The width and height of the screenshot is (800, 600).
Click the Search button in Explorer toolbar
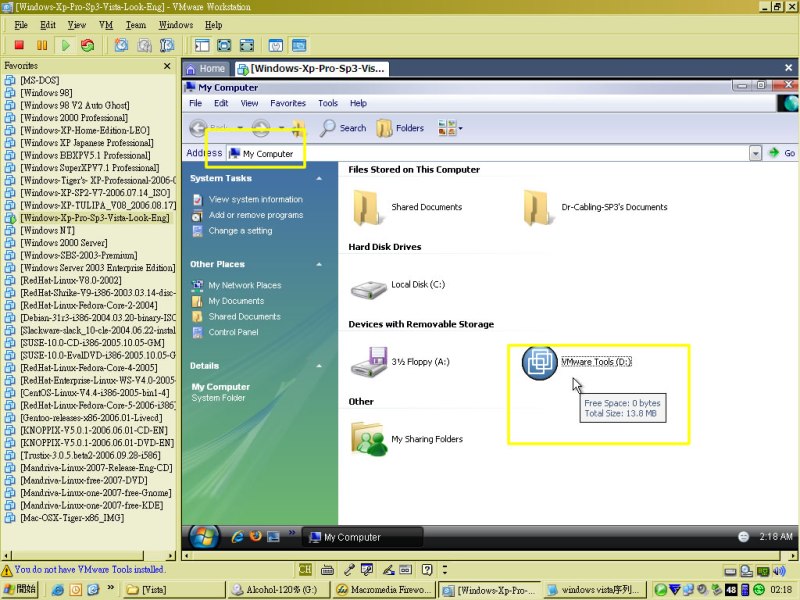pyautogui.click(x=343, y=128)
